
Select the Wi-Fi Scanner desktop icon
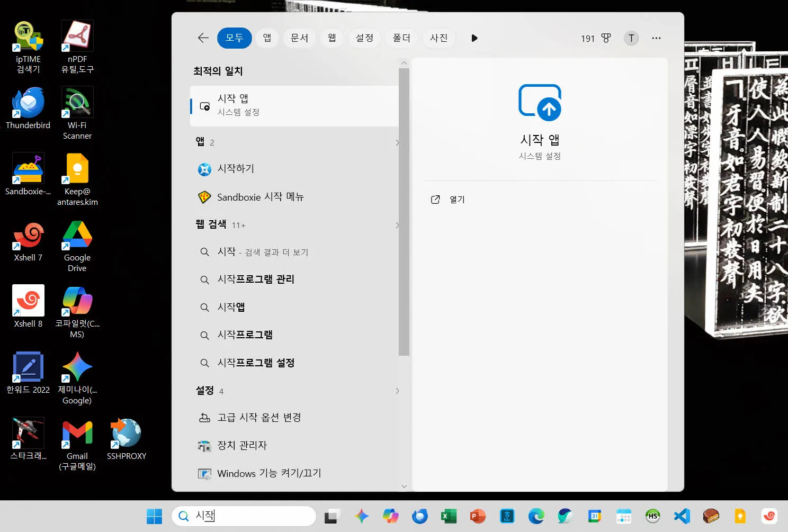[x=77, y=113]
